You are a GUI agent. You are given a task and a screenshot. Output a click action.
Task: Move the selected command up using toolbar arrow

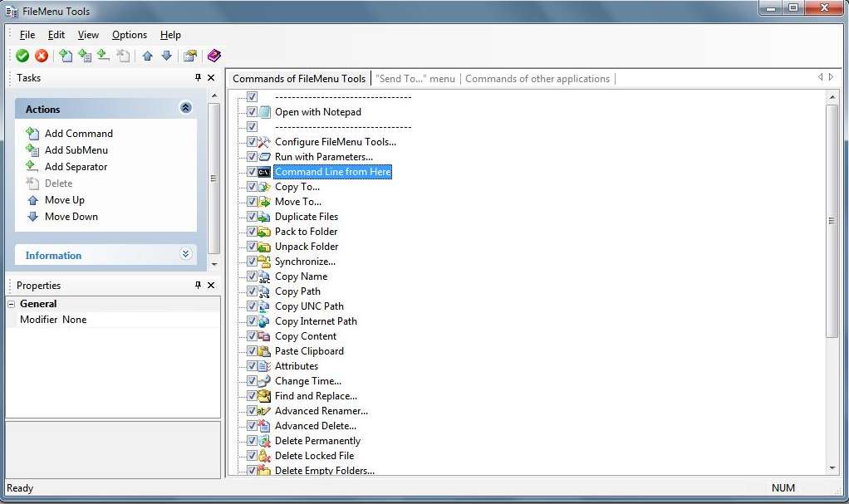[146, 56]
